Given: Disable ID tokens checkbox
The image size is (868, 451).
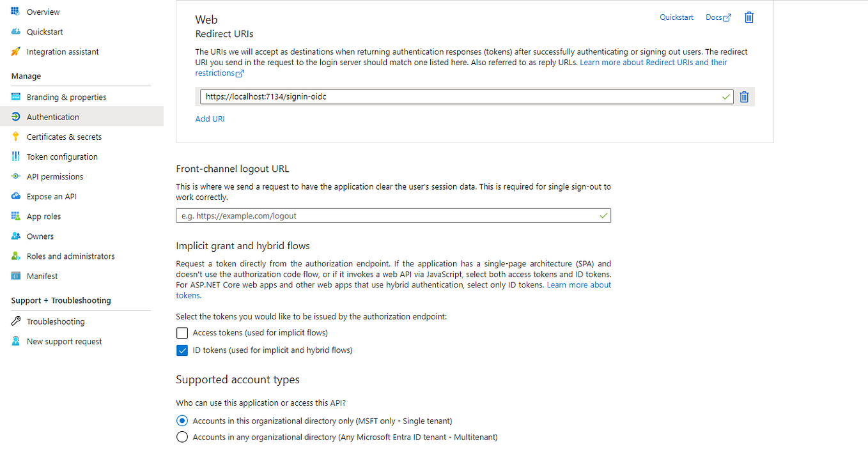Looking at the screenshot, I should click(x=182, y=350).
